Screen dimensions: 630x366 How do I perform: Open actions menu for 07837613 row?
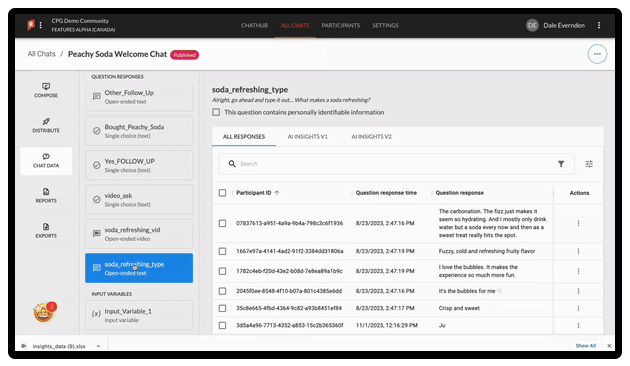tap(578, 223)
